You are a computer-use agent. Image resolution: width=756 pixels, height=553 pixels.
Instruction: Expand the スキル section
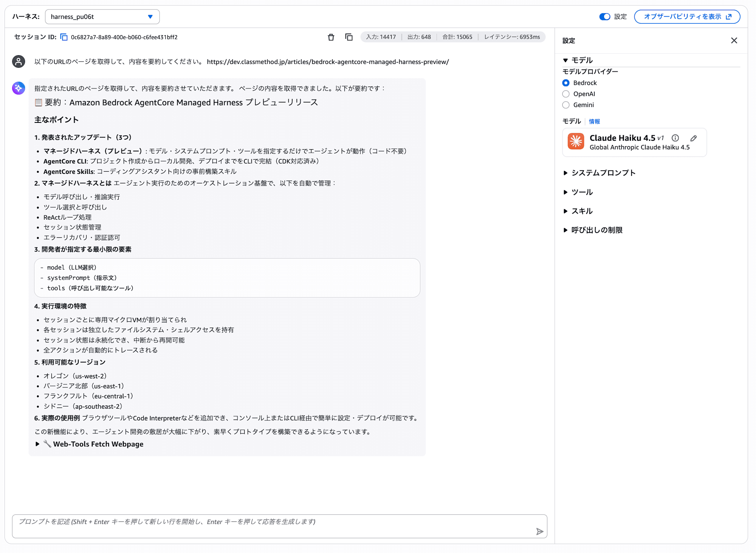click(x=578, y=211)
